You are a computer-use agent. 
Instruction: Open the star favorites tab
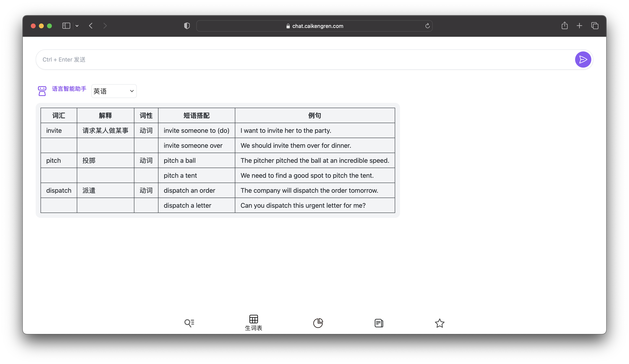(x=439, y=323)
